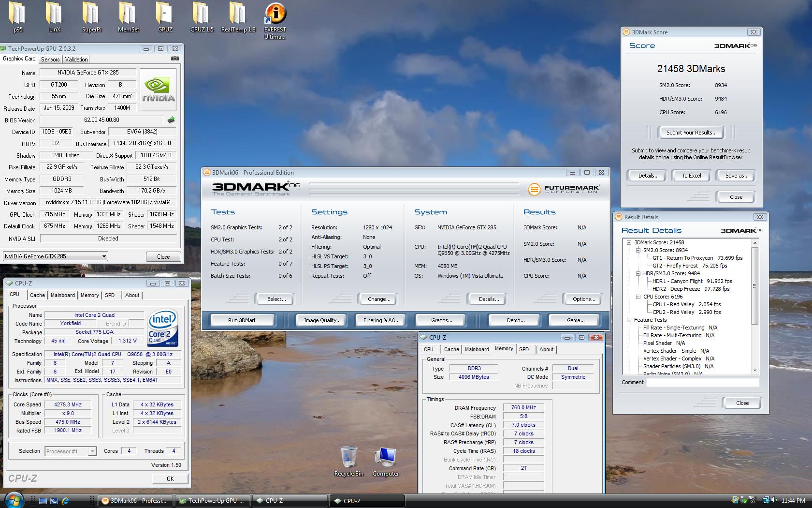The height and width of the screenshot is (508, 812).
Task: Click Switch between windows quick launch icon
Action: [54, 501]
